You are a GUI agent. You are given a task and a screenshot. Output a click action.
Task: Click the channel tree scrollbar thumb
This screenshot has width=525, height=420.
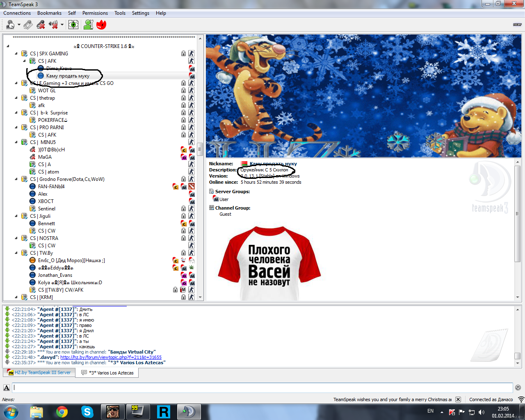[200, 149]
